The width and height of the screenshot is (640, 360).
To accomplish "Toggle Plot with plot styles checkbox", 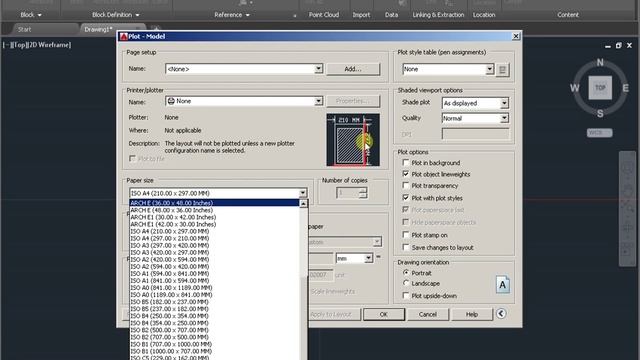I will [406, 198].
